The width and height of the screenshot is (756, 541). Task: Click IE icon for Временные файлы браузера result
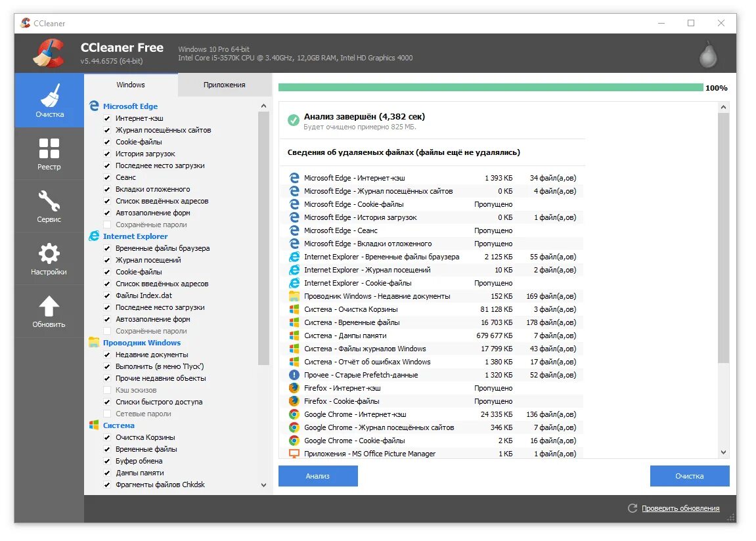294,257
